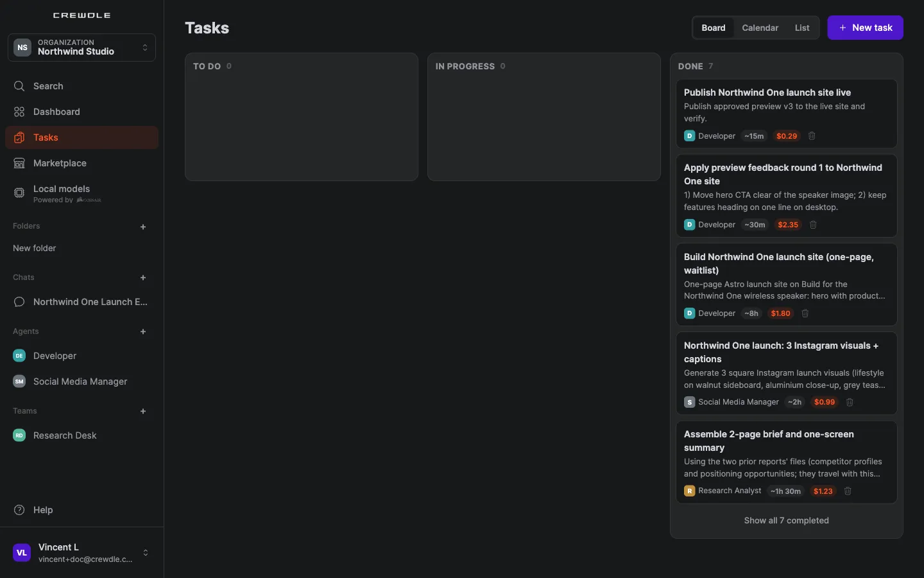The width and height of the screenshot is (924, 578).
Task: Click the Research Desk team avatar icon
Action: 19,435
